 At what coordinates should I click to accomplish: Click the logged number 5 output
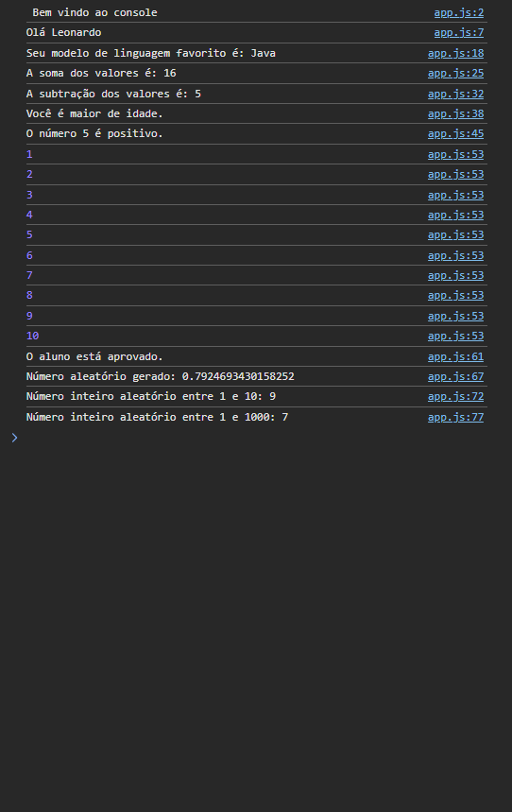click(29, 235)
